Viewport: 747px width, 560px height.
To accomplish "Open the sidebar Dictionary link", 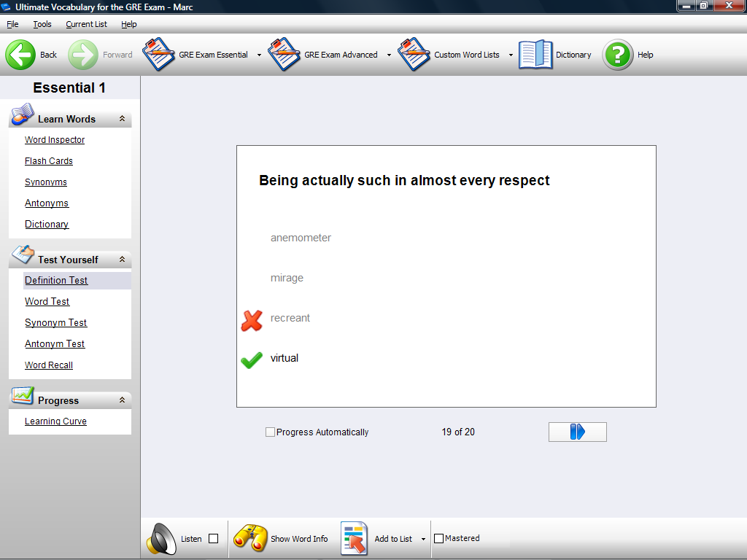I will [47, 224].
